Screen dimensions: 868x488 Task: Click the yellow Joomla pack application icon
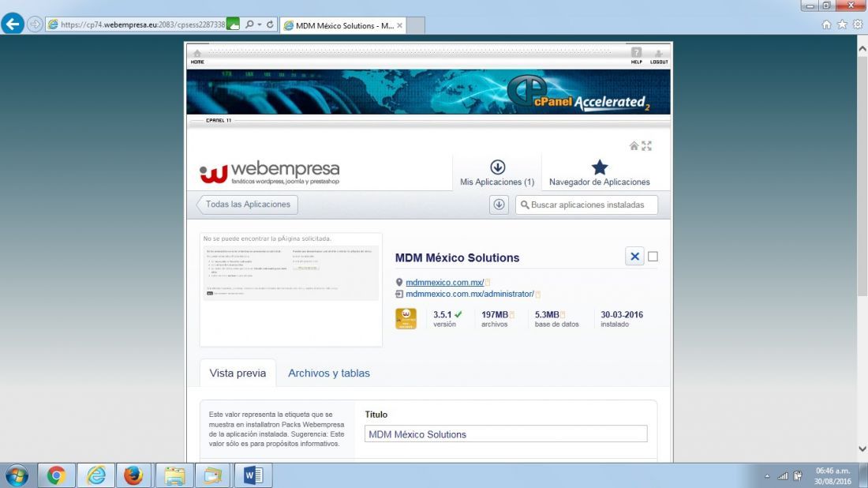click(406, 318)
